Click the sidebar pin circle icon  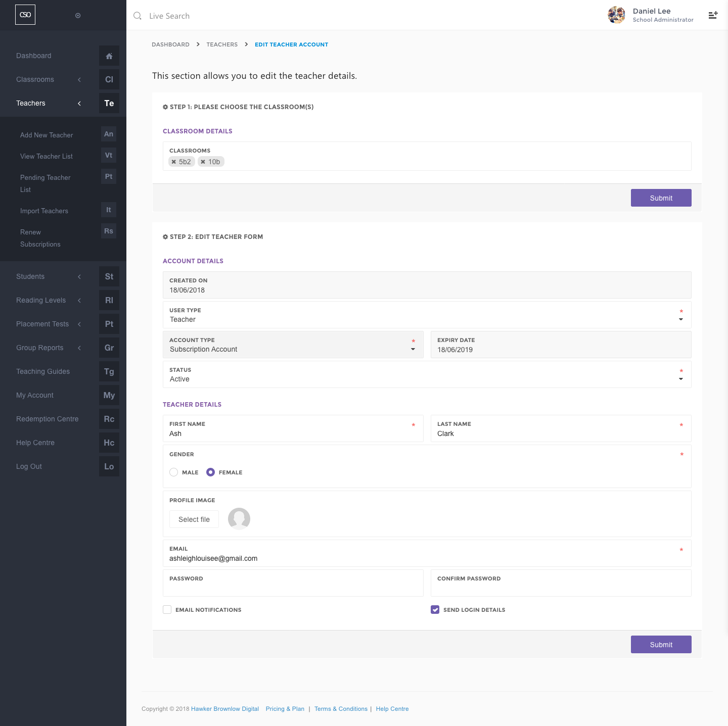78,16
